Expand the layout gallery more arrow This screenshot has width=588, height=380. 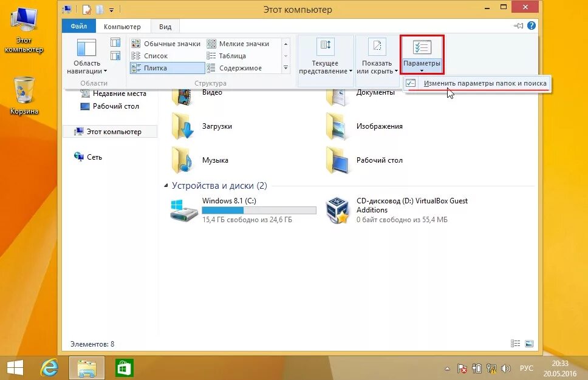pyautogui.click(x=285, y=68)
